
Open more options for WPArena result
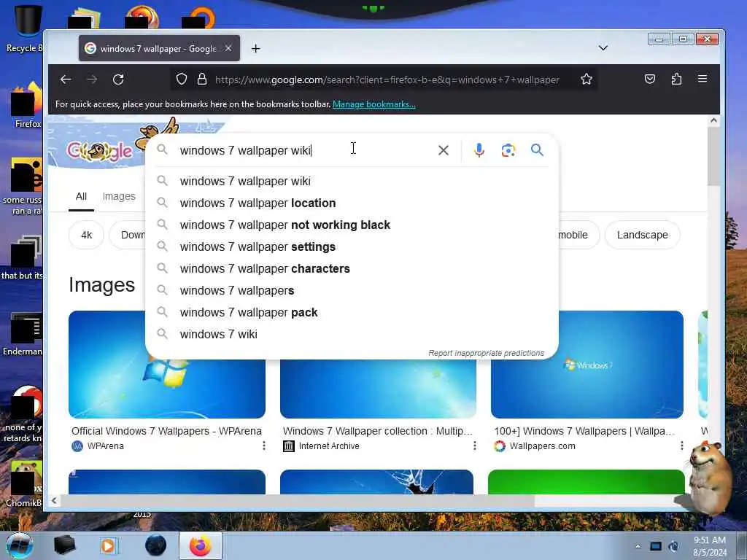263,446
